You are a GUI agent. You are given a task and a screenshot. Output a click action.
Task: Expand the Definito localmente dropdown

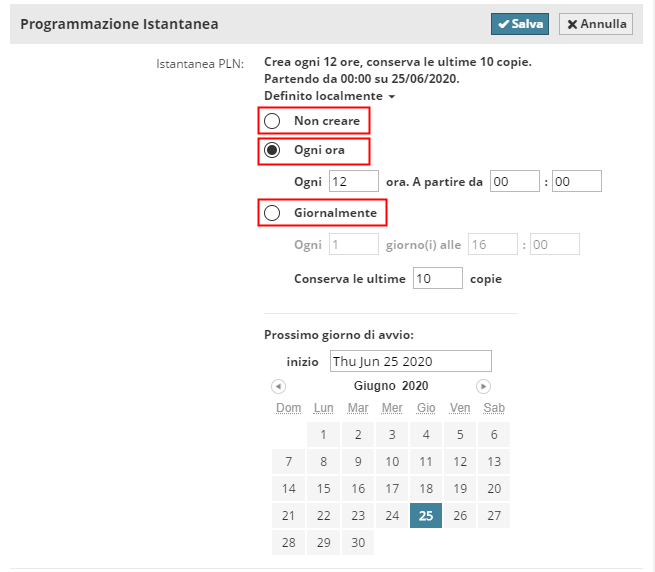tap(329, 96)
